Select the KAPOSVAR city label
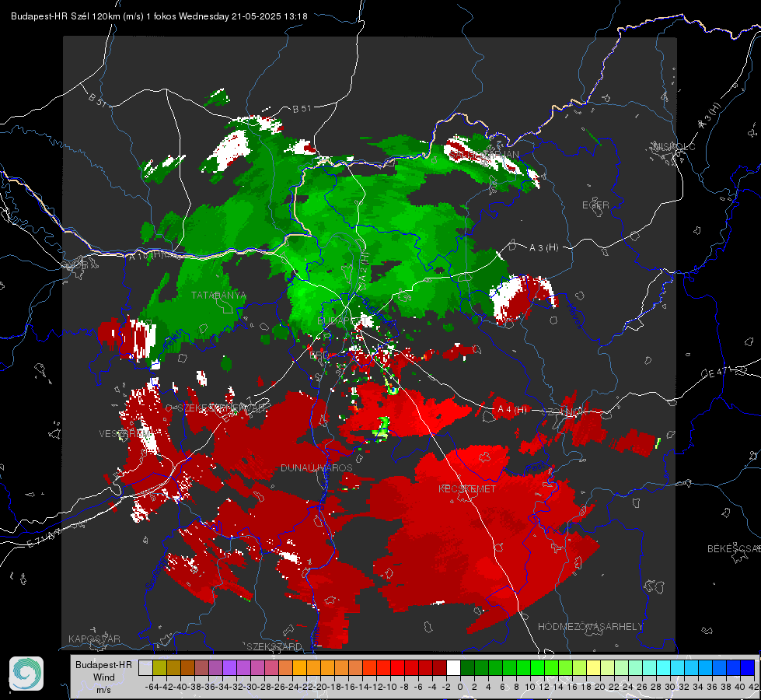Image resolution: width=761 pixels, height=700 pixels. (x=94, y=639)
